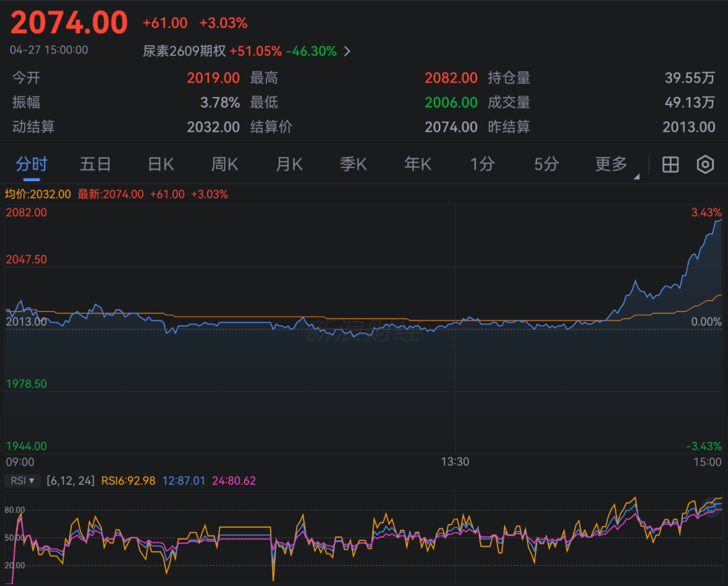This screenshot has height=586, width=728.
Task: Click the [6,12, 24] RSI parameters
Action: point(71,481)
